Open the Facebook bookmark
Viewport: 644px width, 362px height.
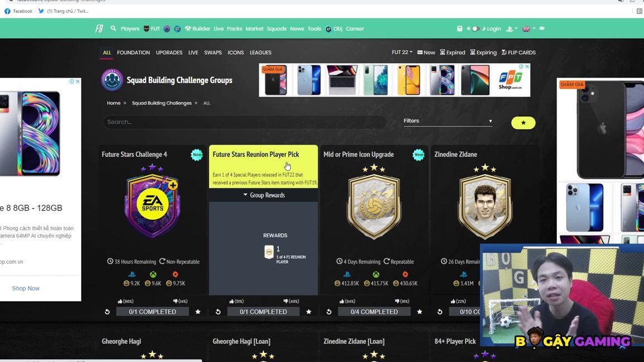(x=18, y=11)
